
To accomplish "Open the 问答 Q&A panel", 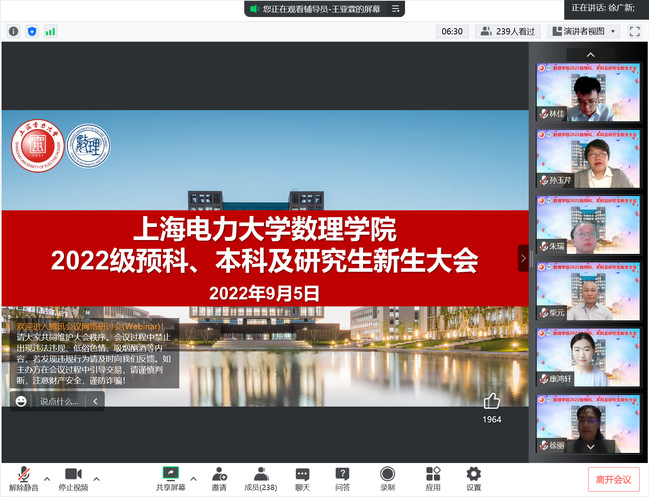I will [x=342, y=479].
